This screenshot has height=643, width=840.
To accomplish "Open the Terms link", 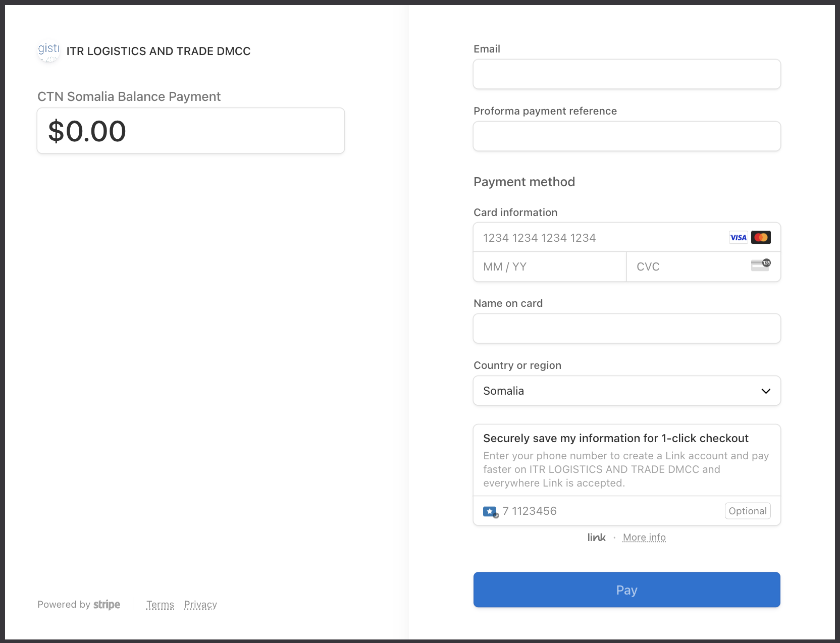I will pos(160,605).
